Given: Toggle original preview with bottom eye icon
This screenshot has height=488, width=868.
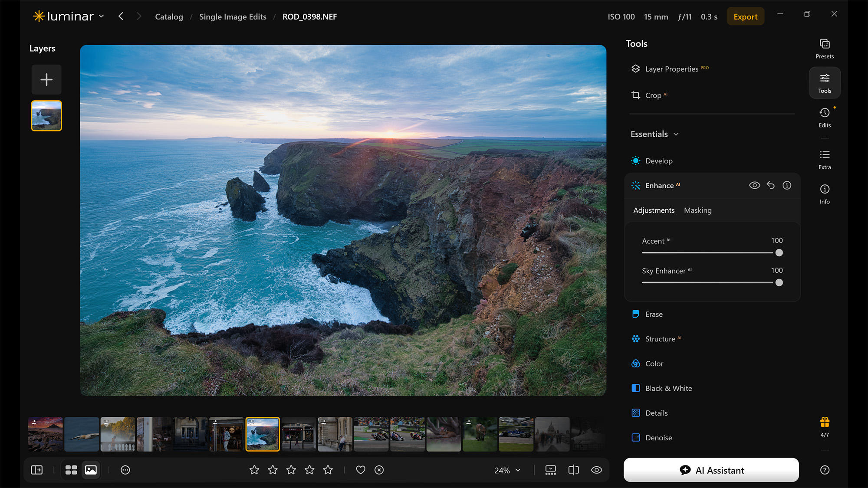Looking at the screenshot, I should [x=596, y=470].
